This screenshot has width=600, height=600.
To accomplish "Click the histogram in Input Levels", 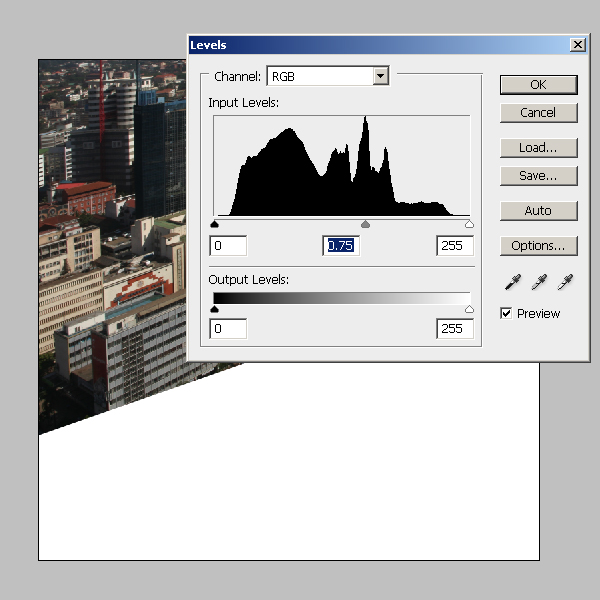I will point(342,166).
